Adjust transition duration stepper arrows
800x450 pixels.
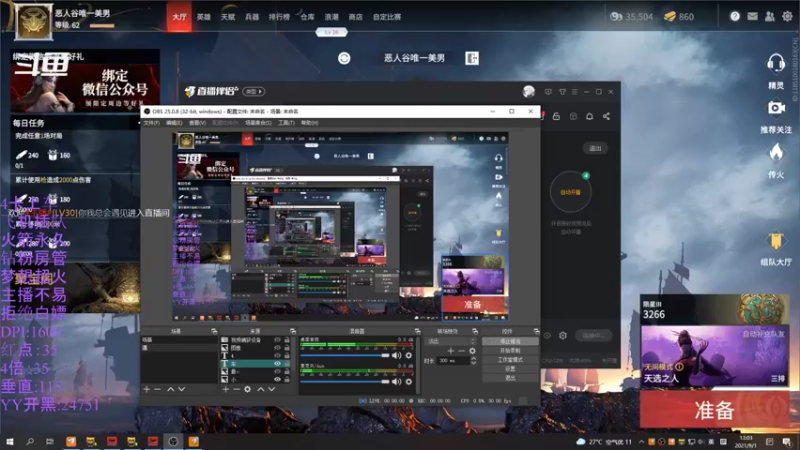click(473, 361)
